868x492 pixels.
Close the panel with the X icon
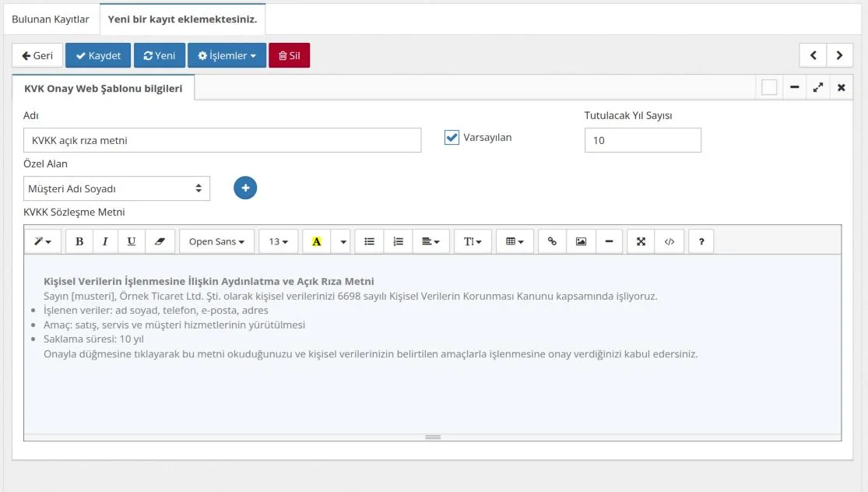[842, 87]
